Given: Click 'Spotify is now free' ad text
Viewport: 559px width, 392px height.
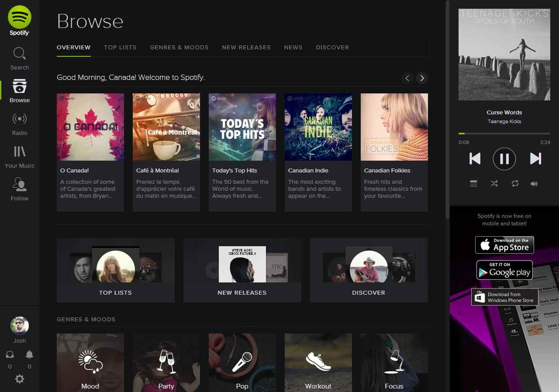Looking at the screenshot, I should pos(504,220).
